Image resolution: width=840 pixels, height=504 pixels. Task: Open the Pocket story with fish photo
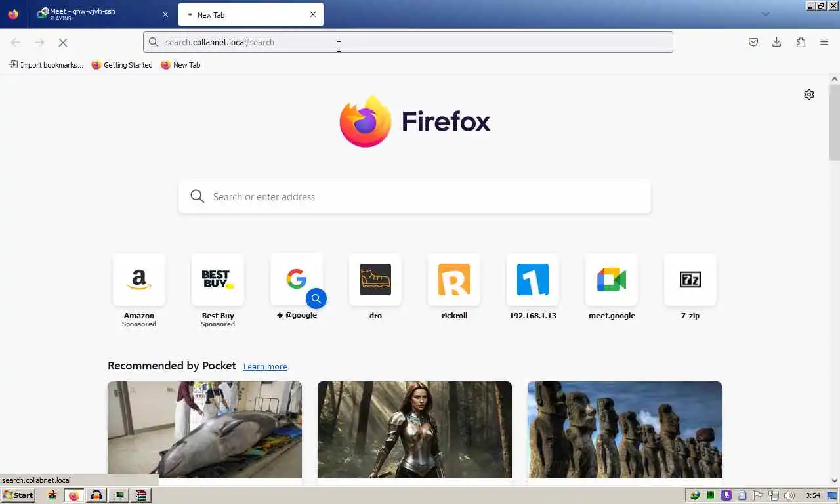point(205,430)
